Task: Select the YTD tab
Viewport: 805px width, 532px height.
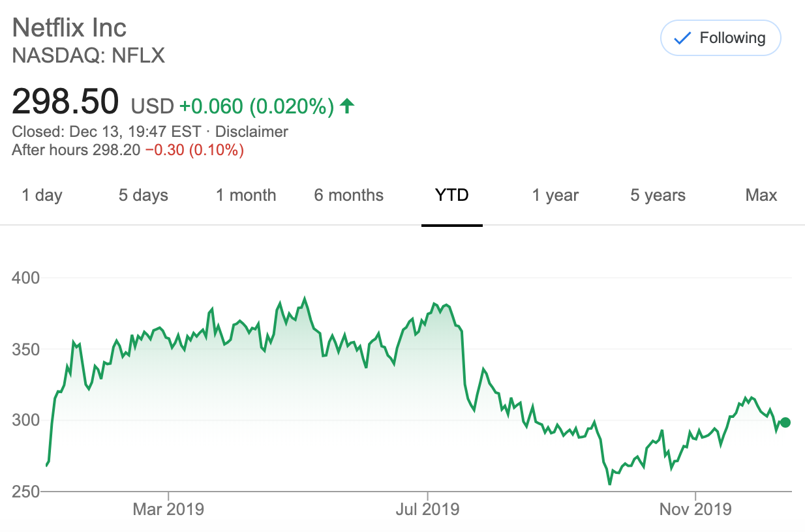Action: 451,195
